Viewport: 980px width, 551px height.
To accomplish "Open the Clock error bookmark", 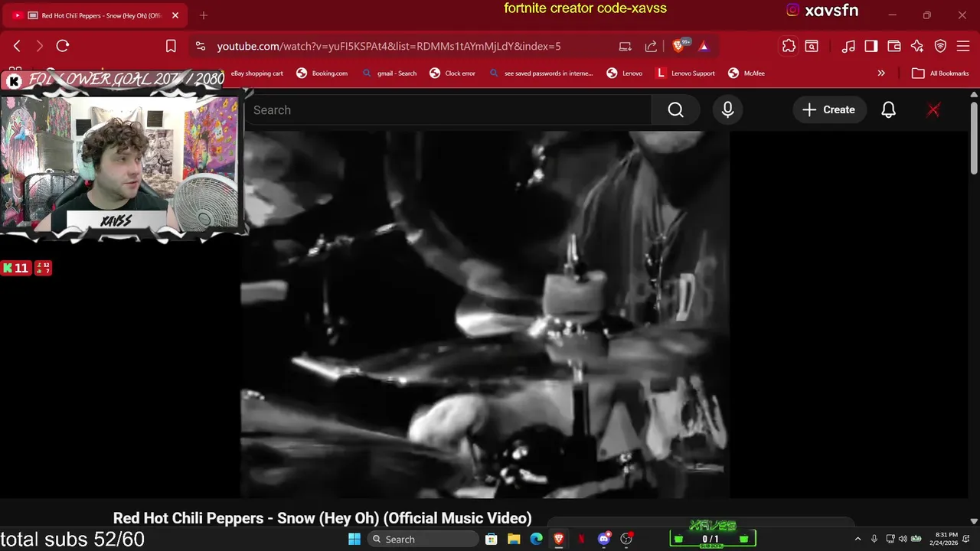I will [452, 73].
